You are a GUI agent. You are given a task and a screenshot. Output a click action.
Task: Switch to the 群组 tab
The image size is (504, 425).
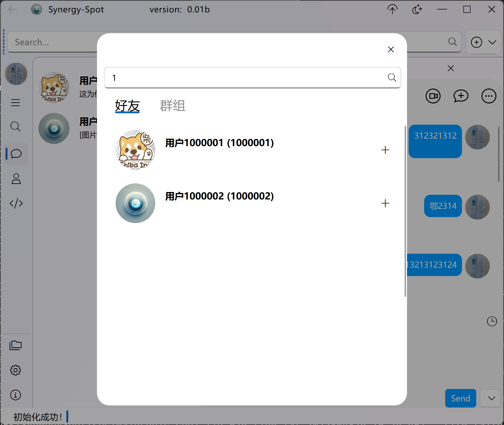coord(173,106)
